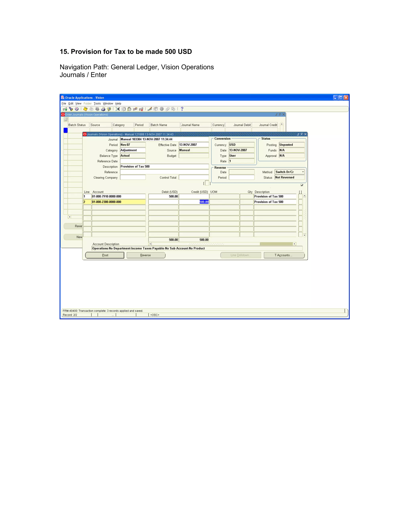Open the Window menu
Image resolution: width=411 pixels, height=532 pixels.
[108, 104]
